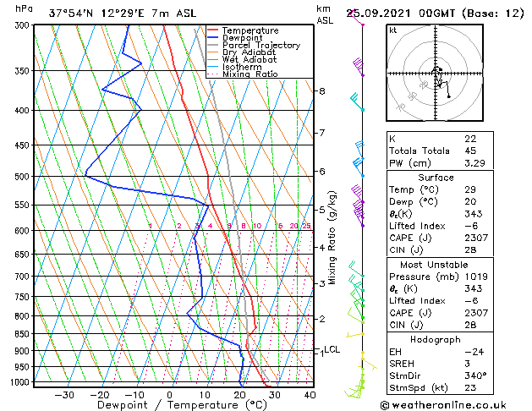Click the 300 hPa pressure axis label
This screenshot has height=411, width=532.
click(24, 25)
